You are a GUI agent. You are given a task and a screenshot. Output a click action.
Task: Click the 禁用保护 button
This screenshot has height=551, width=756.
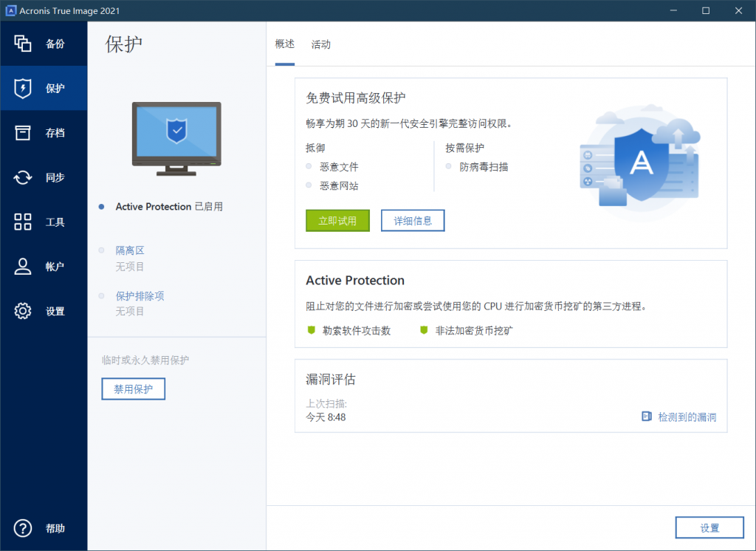point(133,389)
